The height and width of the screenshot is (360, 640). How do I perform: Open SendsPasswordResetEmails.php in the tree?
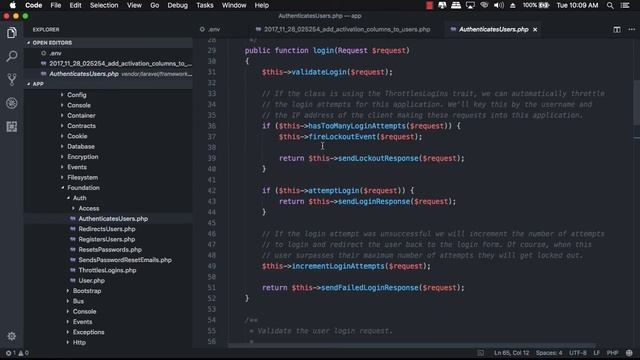[125, 260]
